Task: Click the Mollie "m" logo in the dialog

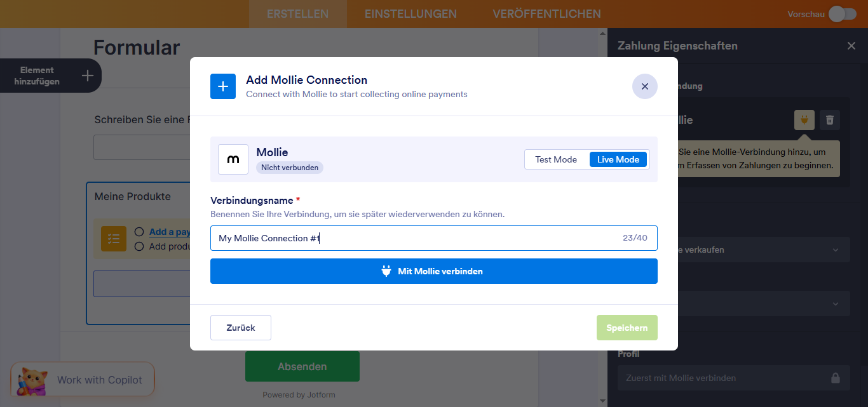Action: [x=233, y=159]
